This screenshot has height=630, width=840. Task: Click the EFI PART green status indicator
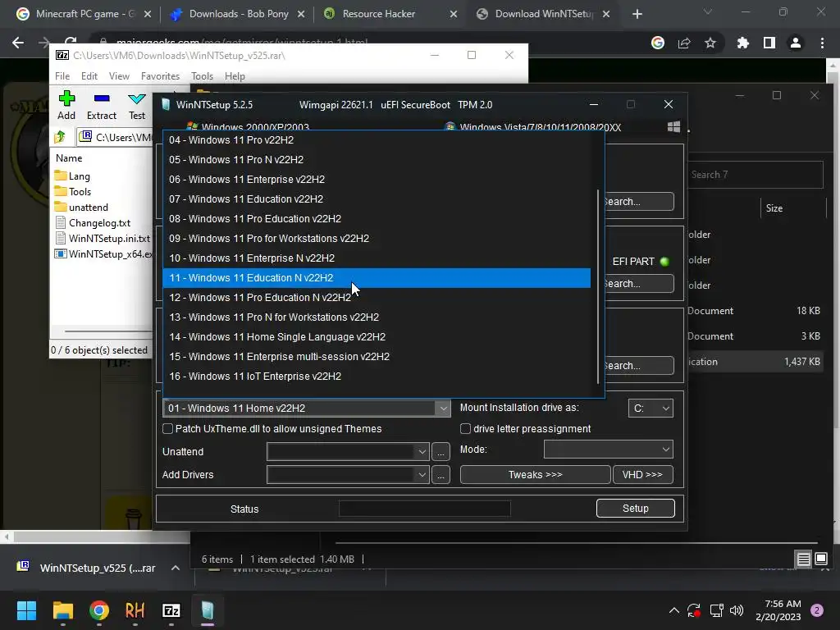(x=664, y=262)
